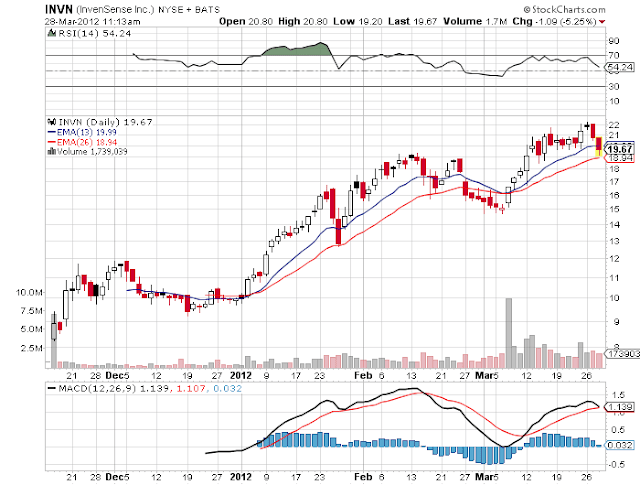Click the 2.5M volume axis label
This screenshot has height=485, width=640.
[31, 348]
